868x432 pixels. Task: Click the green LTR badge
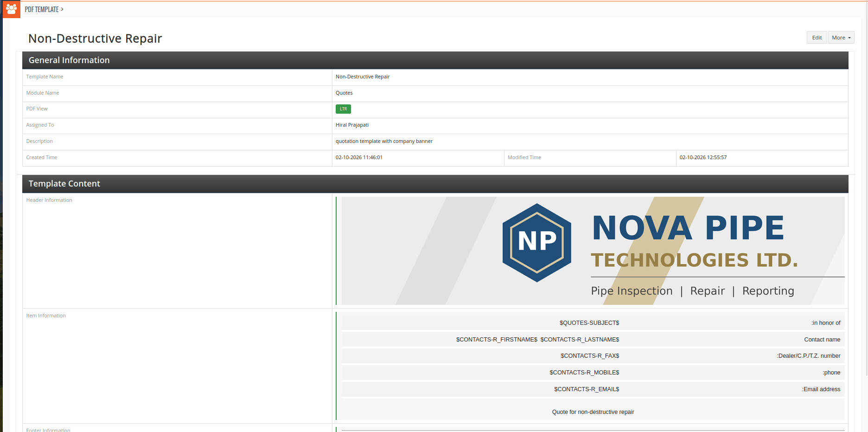[x=343, y=109]
